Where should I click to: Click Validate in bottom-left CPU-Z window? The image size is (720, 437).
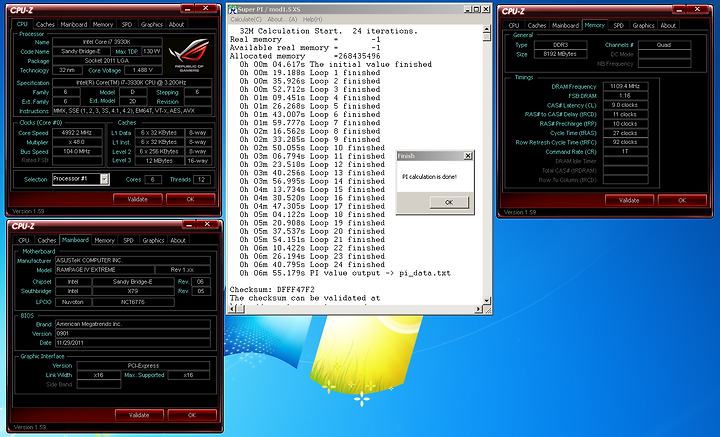tap(139, 415)
